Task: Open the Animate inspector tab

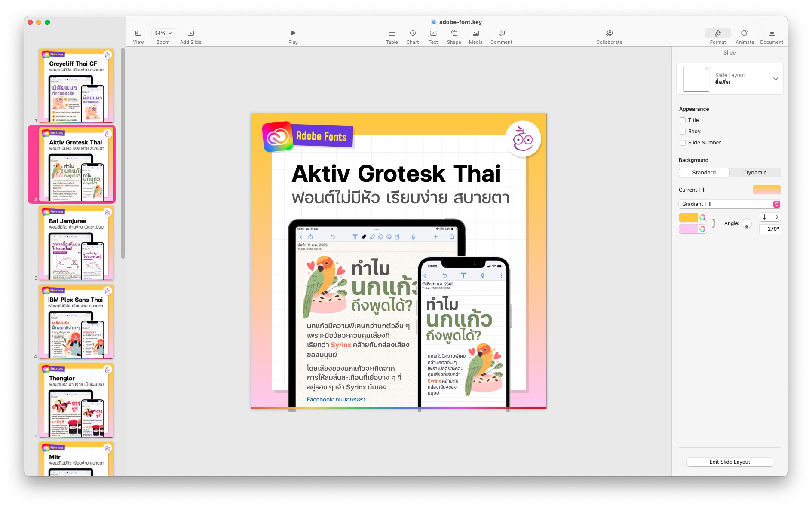Action: 745,34
